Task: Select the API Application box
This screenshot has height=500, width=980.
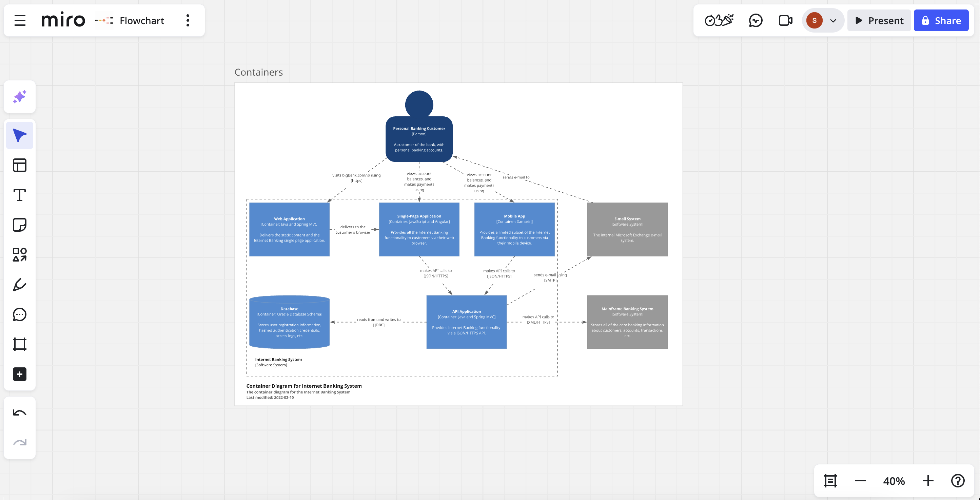Action: tap(466, 322)
